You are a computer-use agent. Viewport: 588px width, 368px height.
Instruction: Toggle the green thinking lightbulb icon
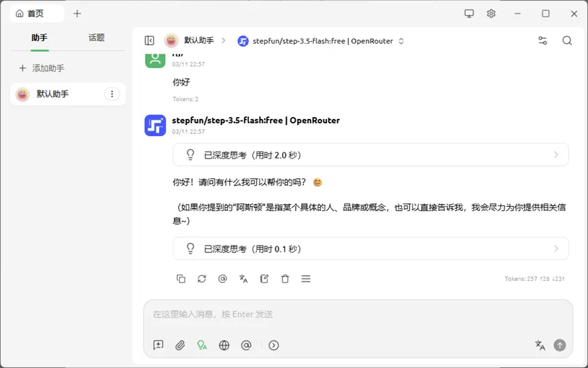click(x=202, y=345)
